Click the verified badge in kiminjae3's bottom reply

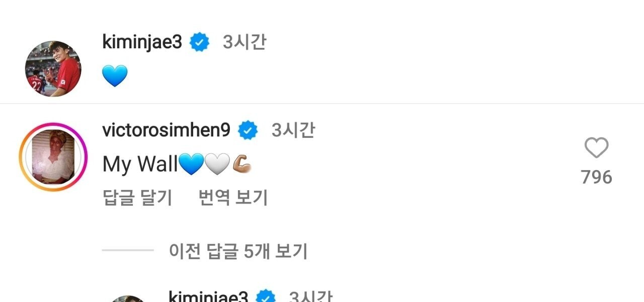[267, 297]
